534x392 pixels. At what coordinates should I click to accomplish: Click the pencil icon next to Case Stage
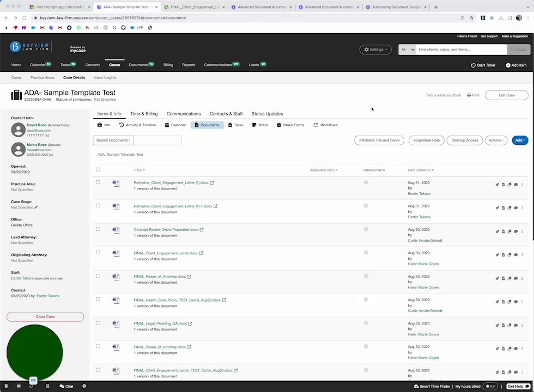point(36,207)
